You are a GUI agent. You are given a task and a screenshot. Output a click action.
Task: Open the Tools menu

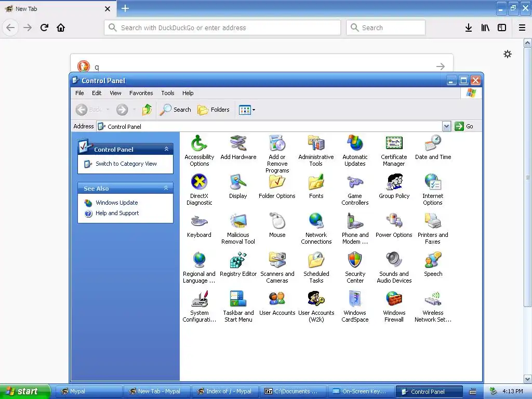[168, 93]
